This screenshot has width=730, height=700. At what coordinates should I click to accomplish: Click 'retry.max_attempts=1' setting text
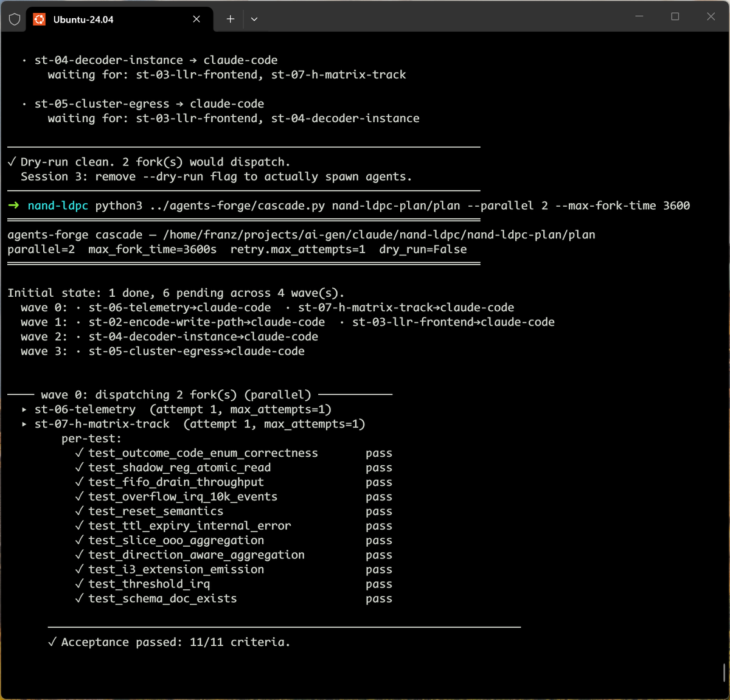(x=298, y=249)
